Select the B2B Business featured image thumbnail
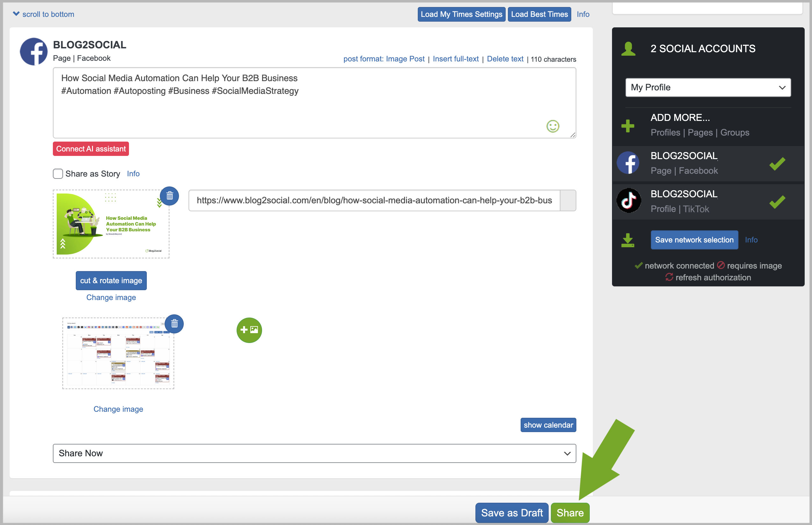The width and height of the screenshot is (812, 525). (x=111, y=224)
